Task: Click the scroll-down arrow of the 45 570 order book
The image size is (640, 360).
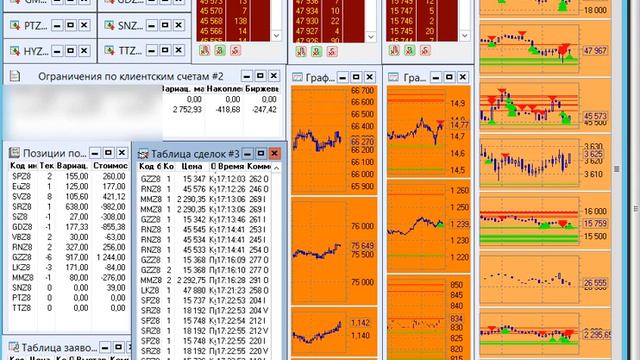Action: pyautogui.click(x=276, y=36)
